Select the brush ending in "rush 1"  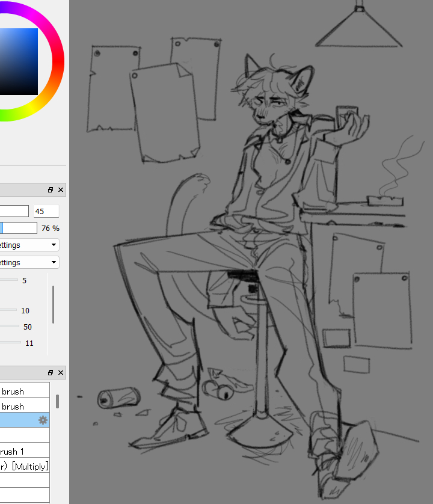click(x=24, y=450)
